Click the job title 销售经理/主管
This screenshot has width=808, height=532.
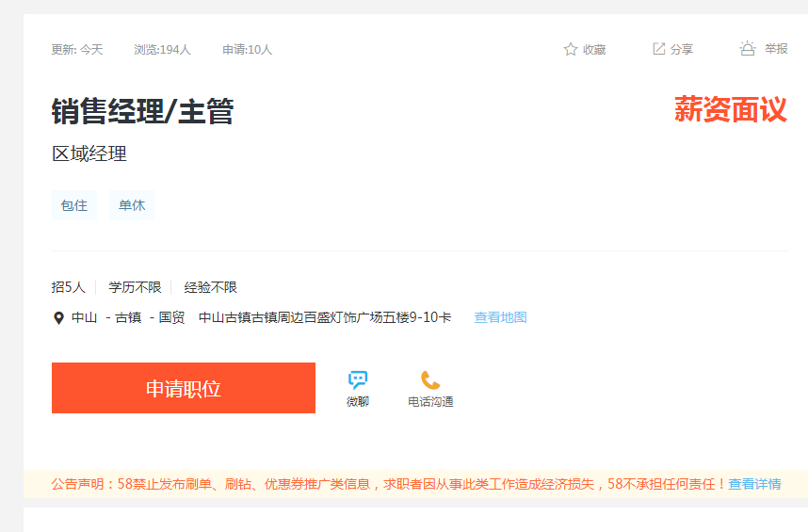click(x=142, y=111)
